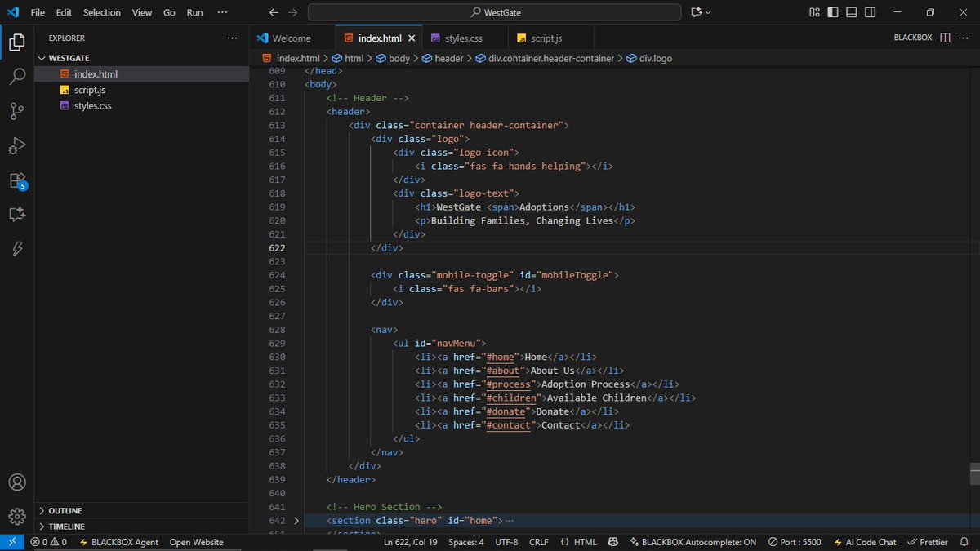Click Spaces: 4 indentation setting
Viewport: 980px width, 551px height.
tap(466, 542)
